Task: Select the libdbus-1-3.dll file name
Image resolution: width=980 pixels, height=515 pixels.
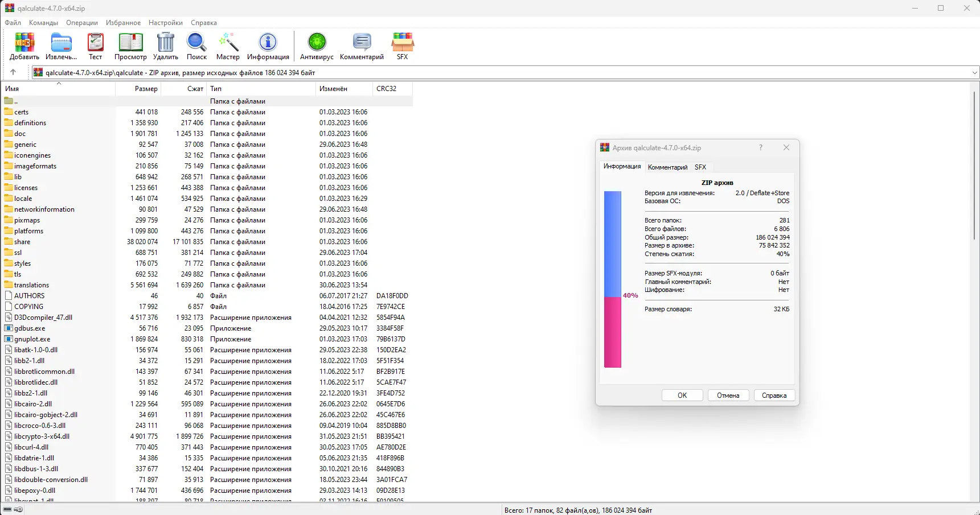Action: tap(36, 469)
